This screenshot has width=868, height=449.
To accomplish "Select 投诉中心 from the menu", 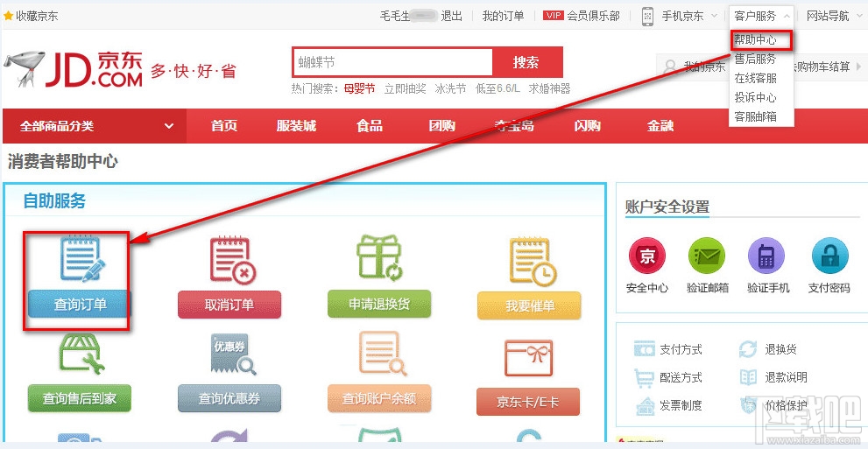I will [x=756, y=98].
